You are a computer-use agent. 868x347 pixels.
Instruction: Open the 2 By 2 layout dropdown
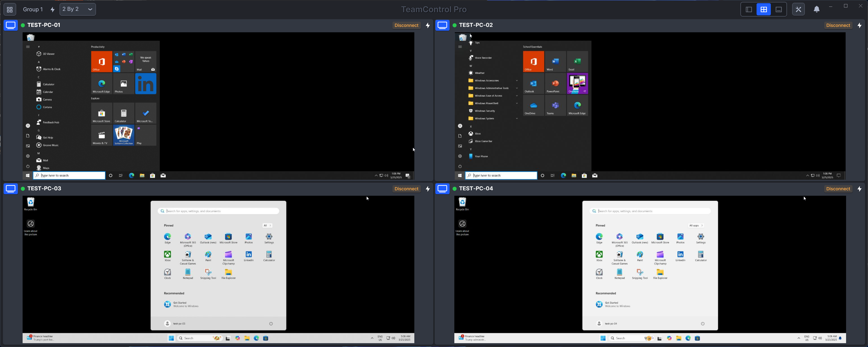click(78, 9)
